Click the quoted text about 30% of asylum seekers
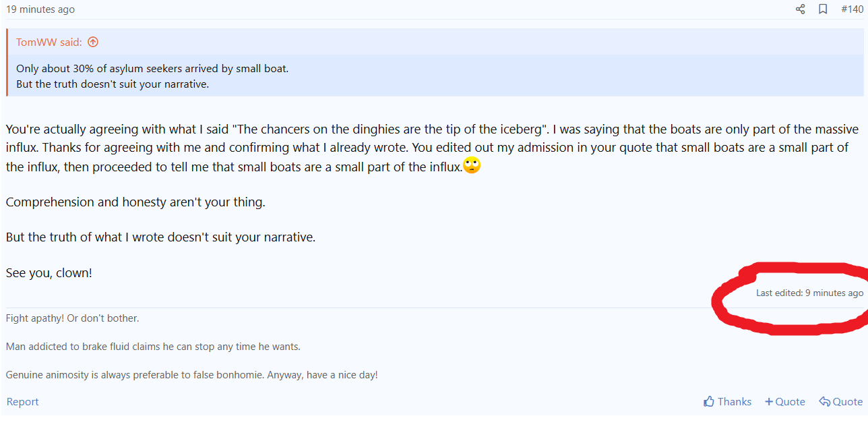This screenshot has width=868, height=437. 152,69
